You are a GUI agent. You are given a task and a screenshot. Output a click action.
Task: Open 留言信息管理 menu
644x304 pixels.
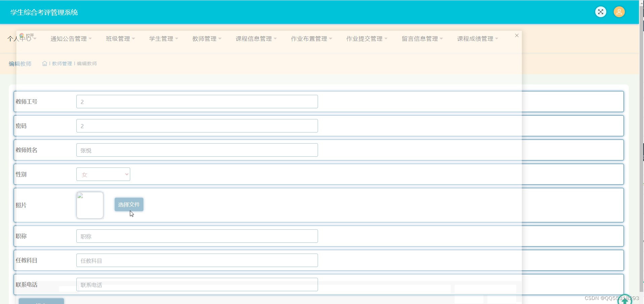click(422, 39)
